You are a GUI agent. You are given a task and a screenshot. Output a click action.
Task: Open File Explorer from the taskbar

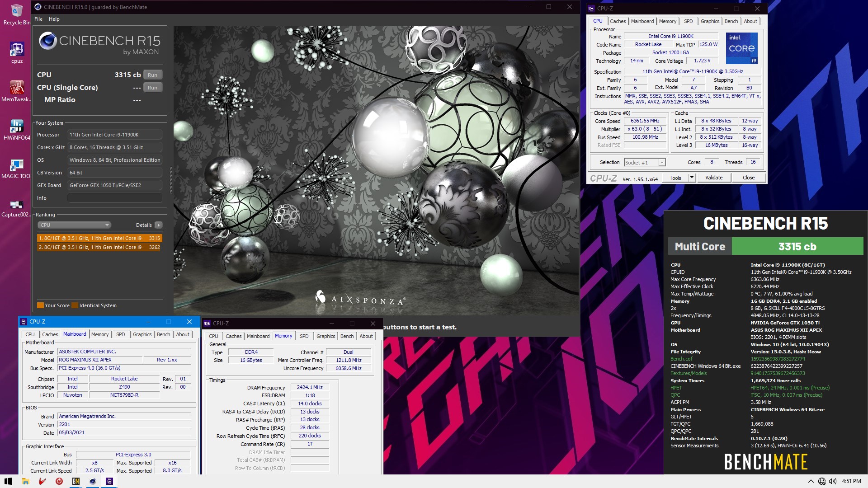point(25,481)
